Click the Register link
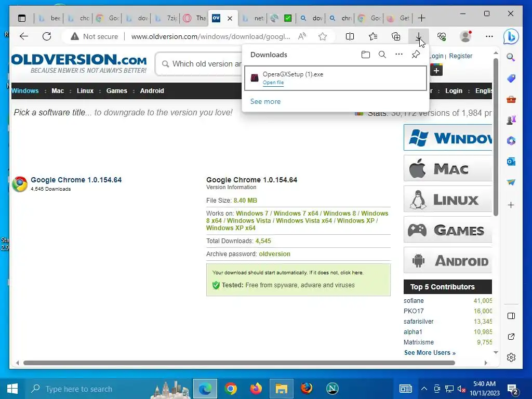The image size is (532, 399). click(460, 56)
